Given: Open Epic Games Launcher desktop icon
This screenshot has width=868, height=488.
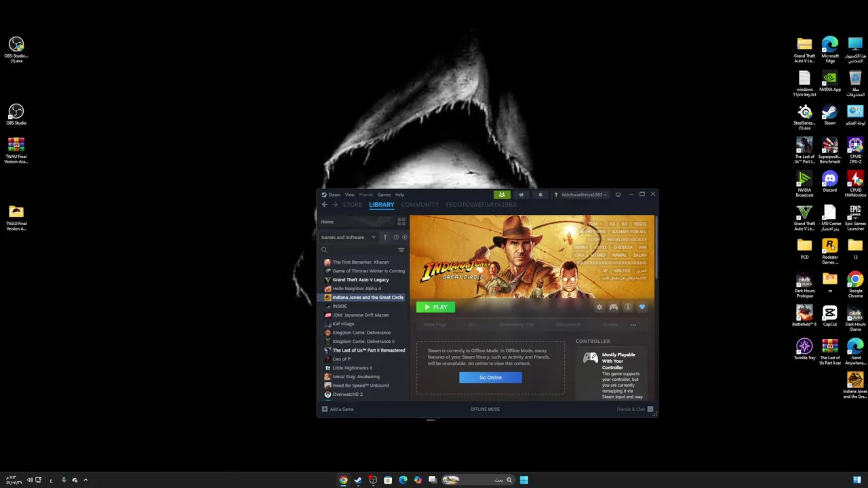Looking at the screenshot, I should pos(855,217).
